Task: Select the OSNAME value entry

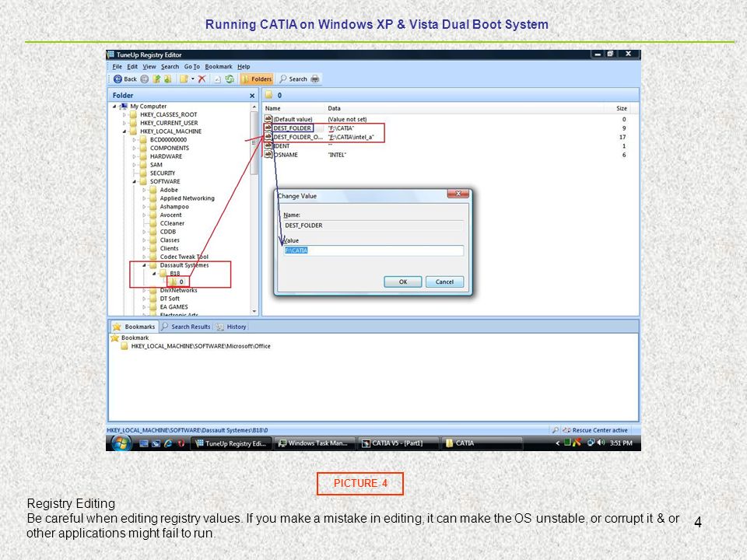Action: click(x=286, y=155)
